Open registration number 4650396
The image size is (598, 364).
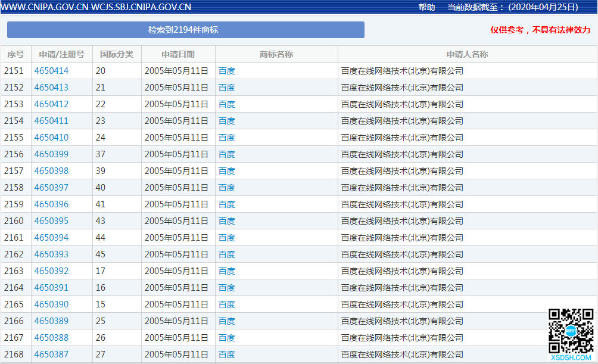(51, 204)
